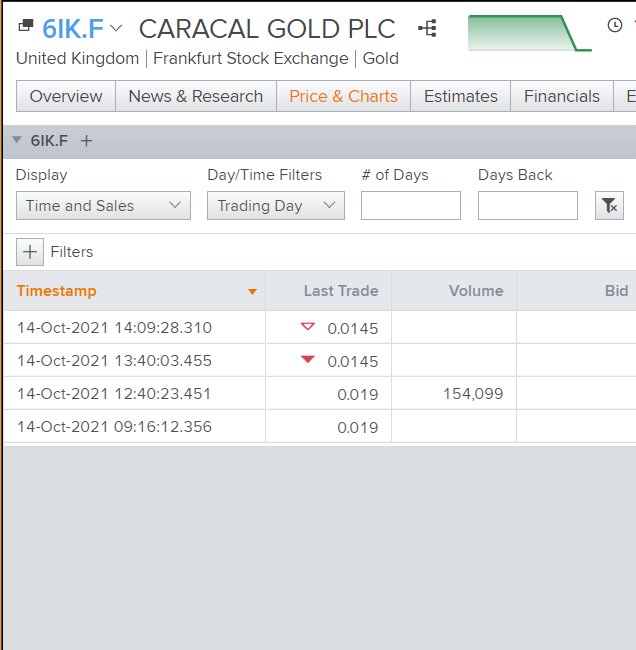Click the solid red down arrow at 13:40:03
The height and width of the screenshot is (650, 636).
(308, 359)
